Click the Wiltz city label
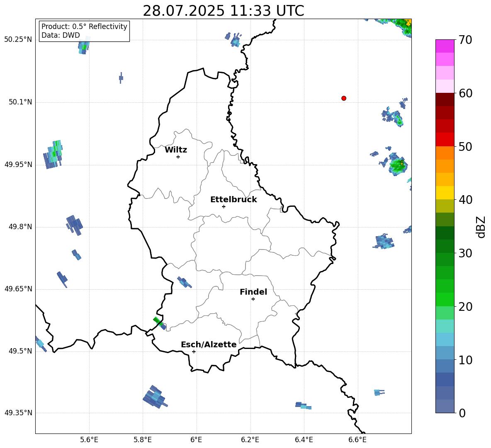This screenshot has height=448, width=491. (176, 150)
